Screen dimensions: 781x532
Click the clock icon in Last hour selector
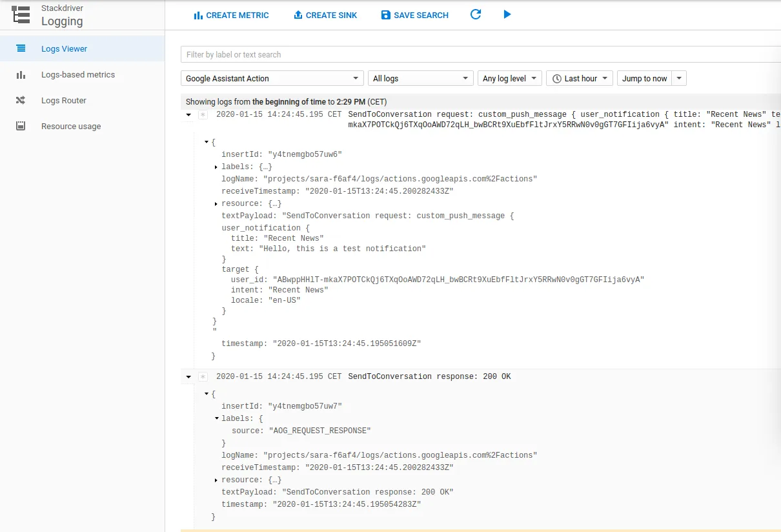click(x=556, y=79)
